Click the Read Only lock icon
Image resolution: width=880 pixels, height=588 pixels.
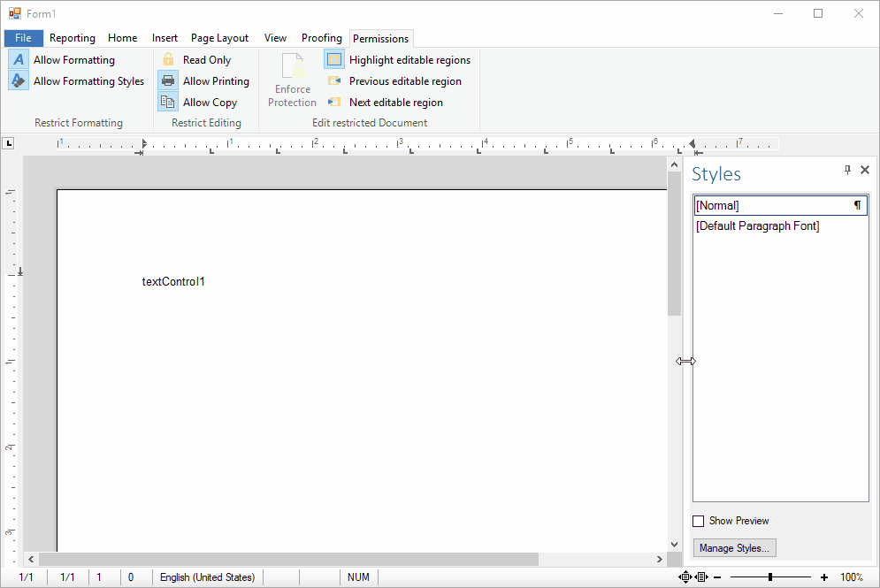[168, 59]
